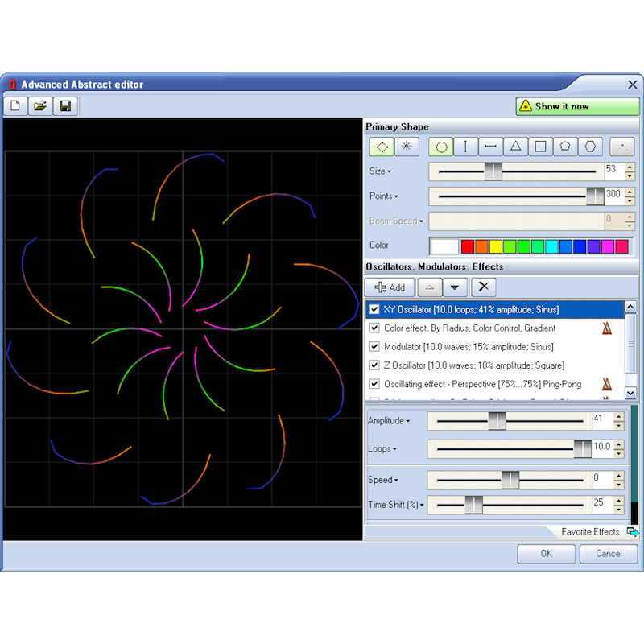Pick the yellow color swatch
Image resolution: width=644 pixels, height=644 pixels.
tap(495, 246)
